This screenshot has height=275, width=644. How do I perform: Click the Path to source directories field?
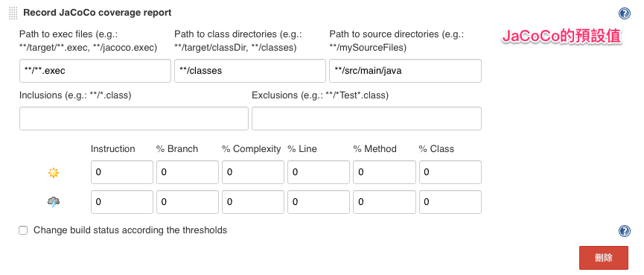pyautogui.click(x=405, y=71)
